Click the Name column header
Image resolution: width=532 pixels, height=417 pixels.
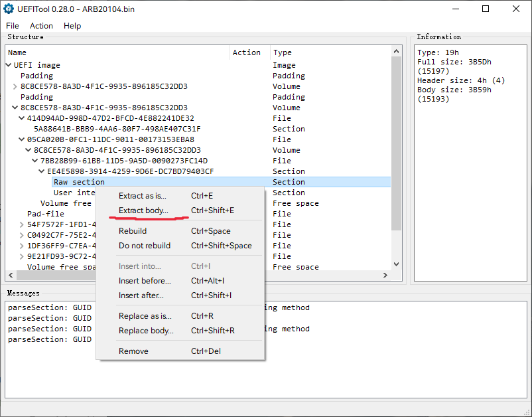point(17,52)
